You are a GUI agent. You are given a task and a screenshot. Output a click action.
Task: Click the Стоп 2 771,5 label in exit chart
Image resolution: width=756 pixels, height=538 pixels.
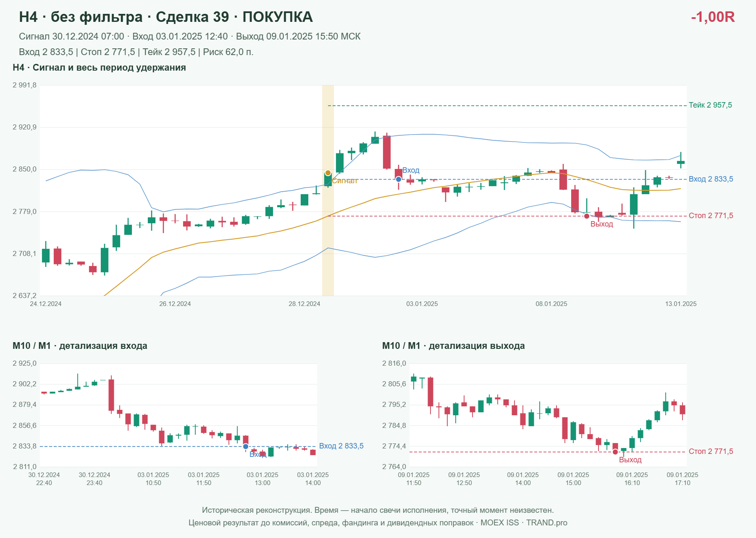[x=711, y=451]
